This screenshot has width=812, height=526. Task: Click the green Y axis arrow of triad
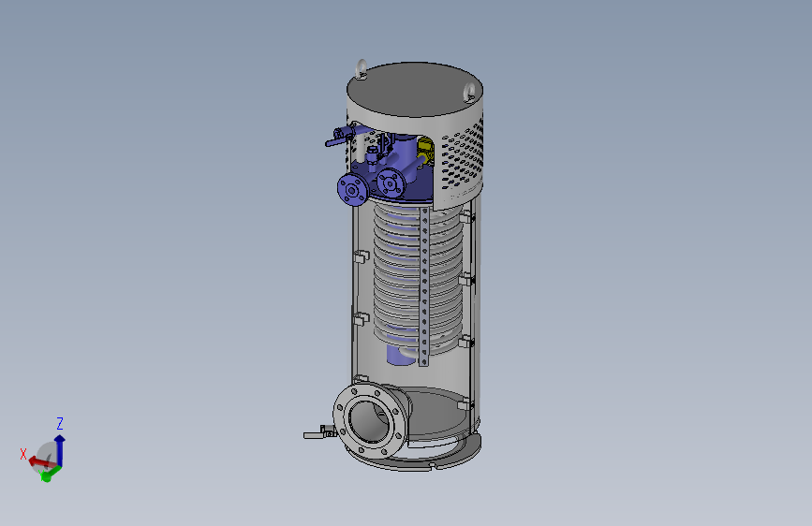pyautogui.click(x=50, y=474)
